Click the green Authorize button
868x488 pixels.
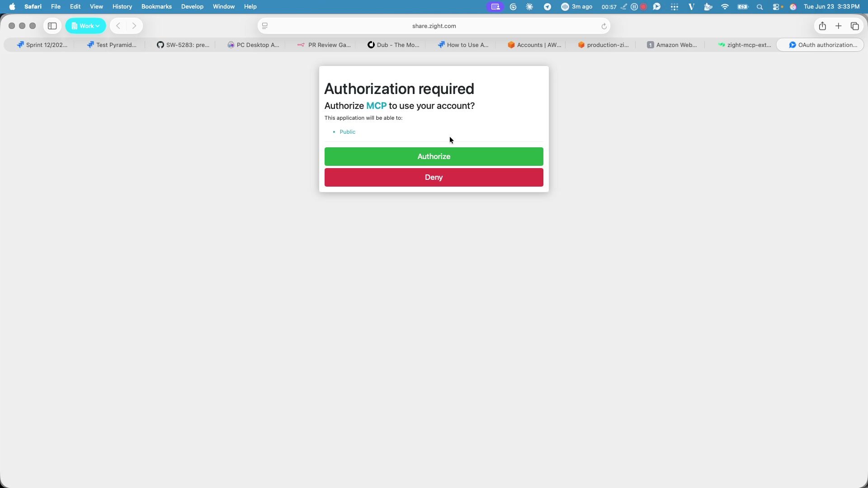[434, 156]
